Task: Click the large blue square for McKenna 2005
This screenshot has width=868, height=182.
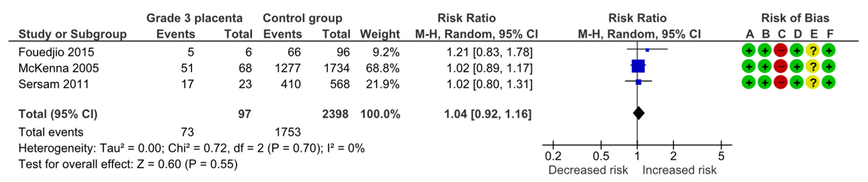Action: [x=638, y=66]
